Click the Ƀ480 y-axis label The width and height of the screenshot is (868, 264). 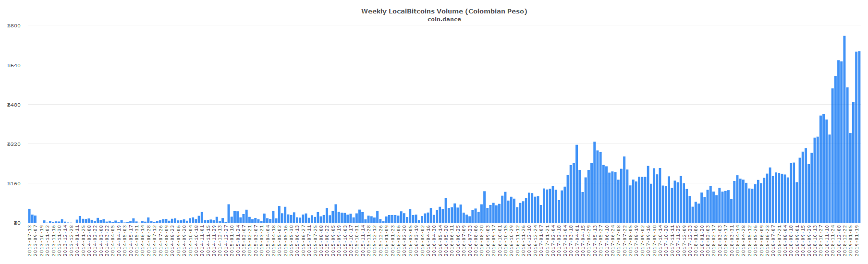pos(14,105)
